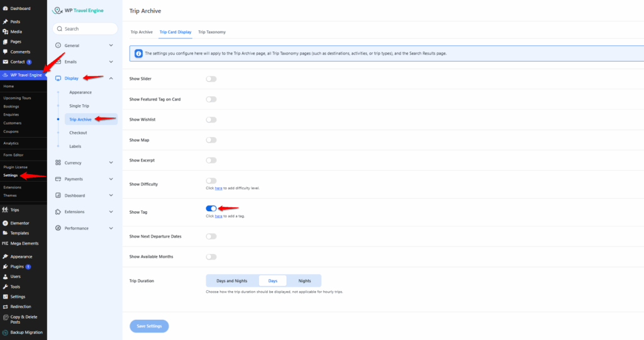Click the settings Search field
644x340 pixels.
tap(86, 29)
